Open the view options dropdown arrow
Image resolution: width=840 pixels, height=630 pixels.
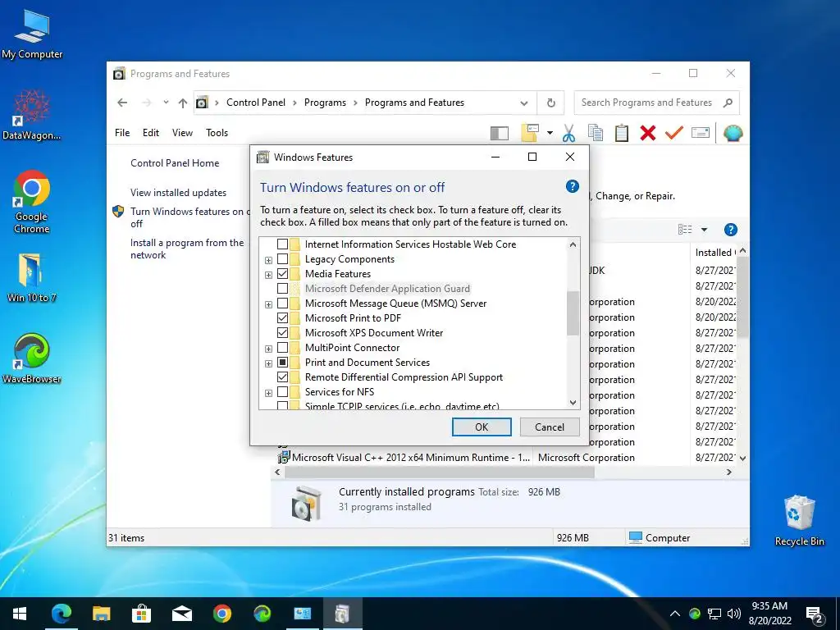pyautogui.click(x=704, y=230)
